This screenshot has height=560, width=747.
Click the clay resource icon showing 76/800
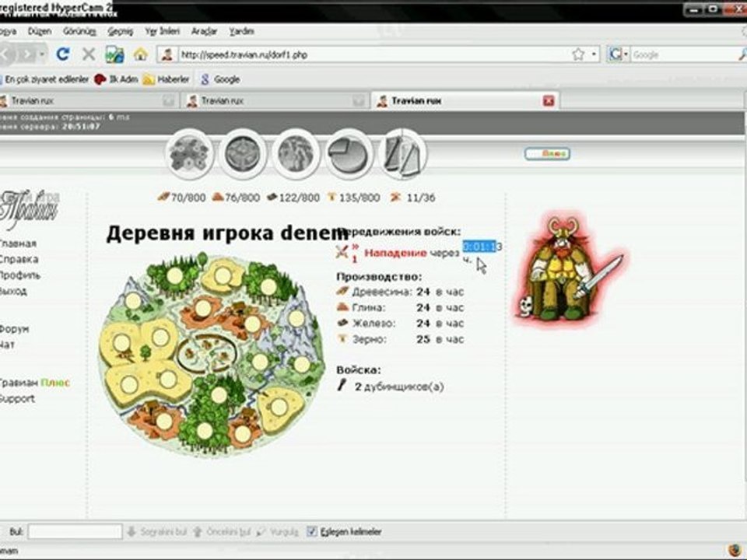click(x=218, y=197)
